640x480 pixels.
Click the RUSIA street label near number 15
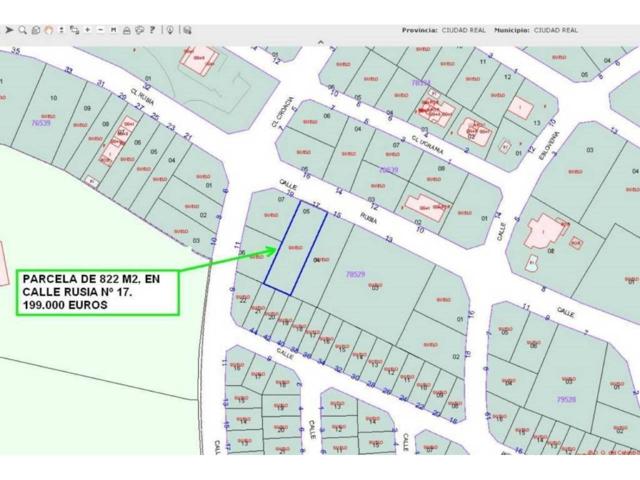point(369,218)
